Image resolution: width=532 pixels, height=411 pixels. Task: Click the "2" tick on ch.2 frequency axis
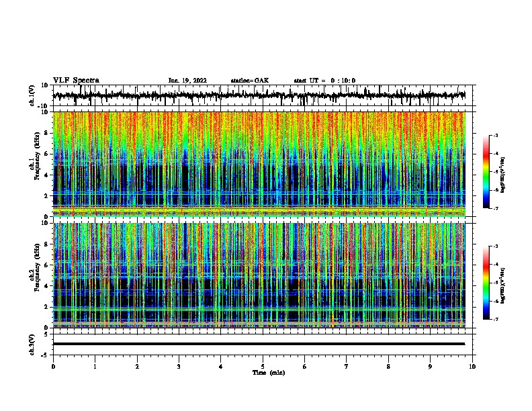coord(47,307)
